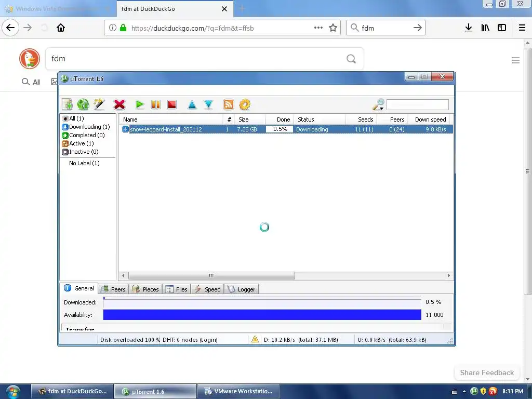Click Add Torrent from URL globe icon
This screenshot has height=399, width=532.
[83, 104]
